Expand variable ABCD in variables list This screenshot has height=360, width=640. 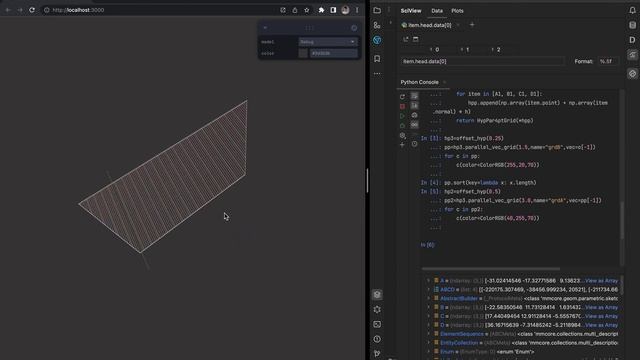pos(429,289)
